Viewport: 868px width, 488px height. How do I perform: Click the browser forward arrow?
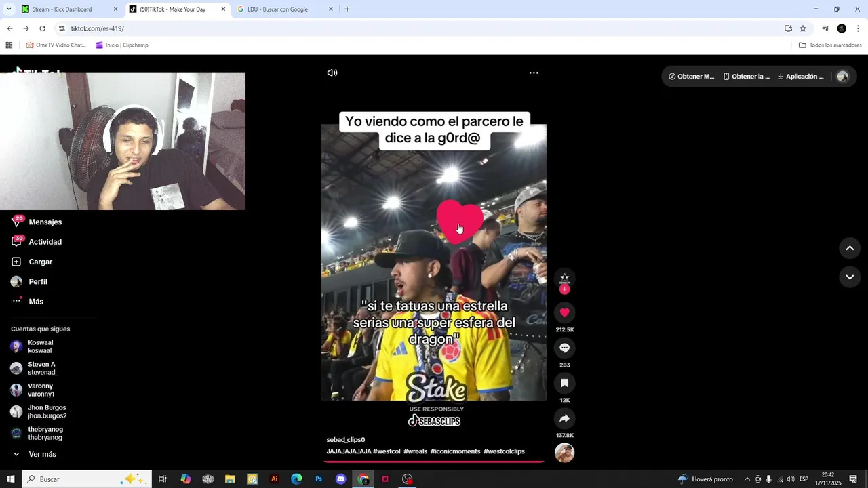point(26,28)
